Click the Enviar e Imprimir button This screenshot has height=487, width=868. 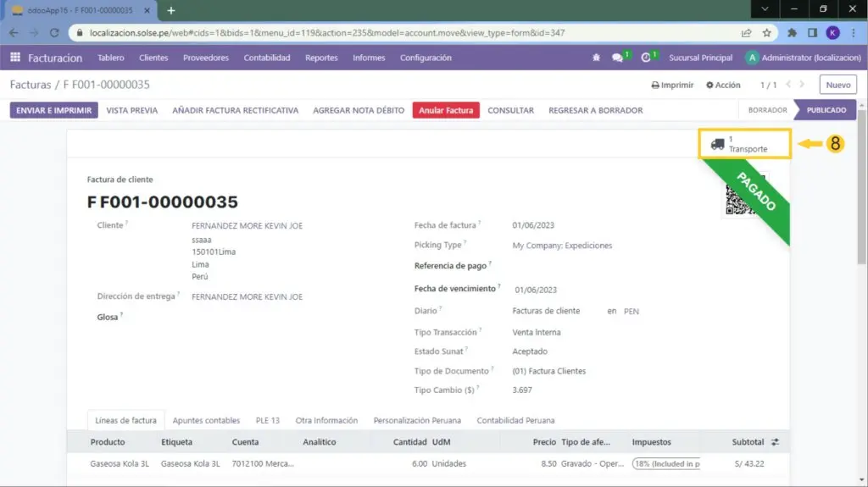point(54,110)
